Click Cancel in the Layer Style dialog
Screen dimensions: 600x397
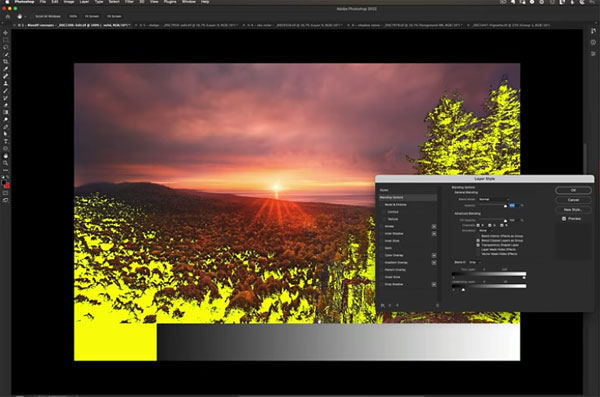coord(573,200)
